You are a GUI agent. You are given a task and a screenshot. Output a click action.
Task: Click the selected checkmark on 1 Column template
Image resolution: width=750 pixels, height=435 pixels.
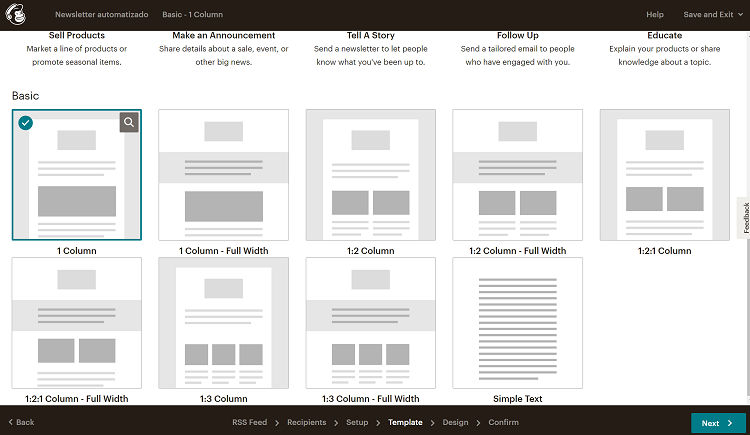26,123
